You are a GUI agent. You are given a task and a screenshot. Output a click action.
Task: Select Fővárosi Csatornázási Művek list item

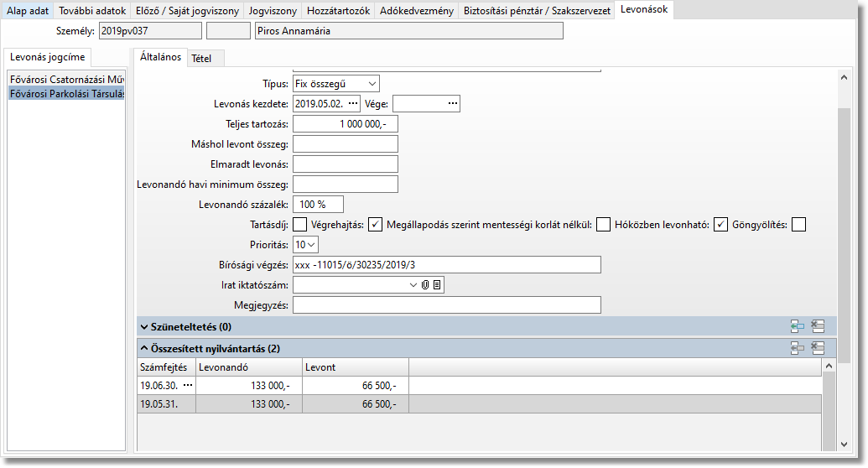coord(66,79)
